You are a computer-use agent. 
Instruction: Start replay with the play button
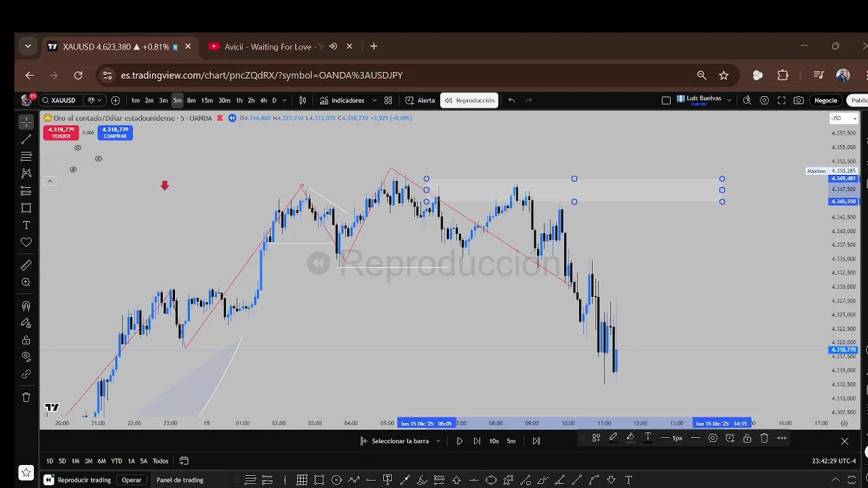pos(459,441)
